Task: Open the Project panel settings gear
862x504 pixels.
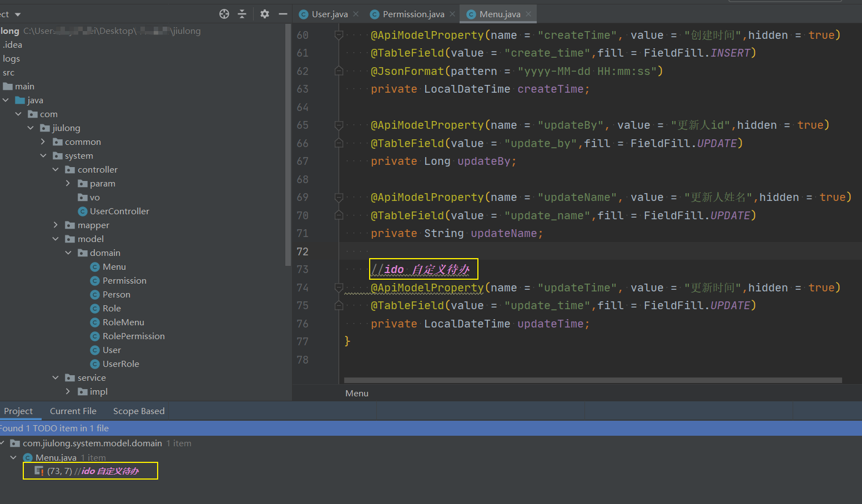Action: point(265,14)
